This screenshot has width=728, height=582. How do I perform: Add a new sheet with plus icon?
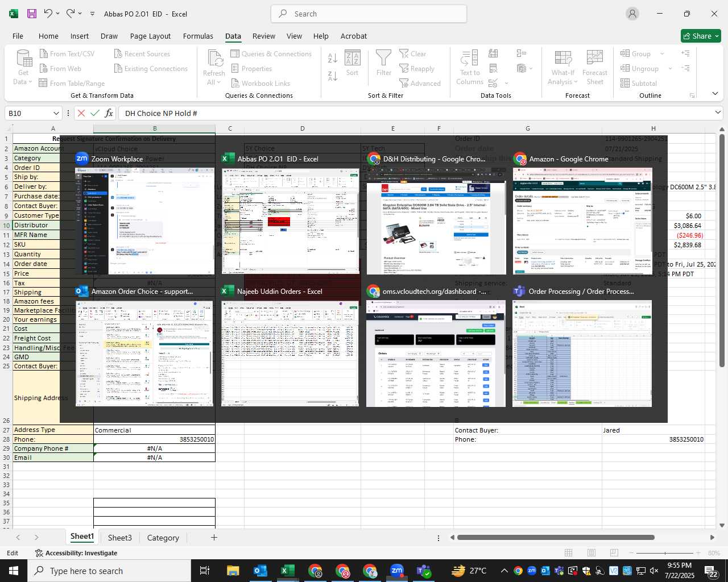pos(214,537)
